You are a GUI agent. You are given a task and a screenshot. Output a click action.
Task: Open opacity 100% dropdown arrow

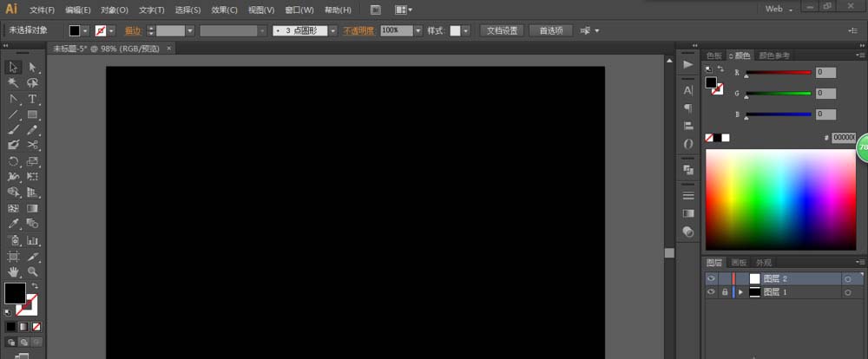(418, 31)
